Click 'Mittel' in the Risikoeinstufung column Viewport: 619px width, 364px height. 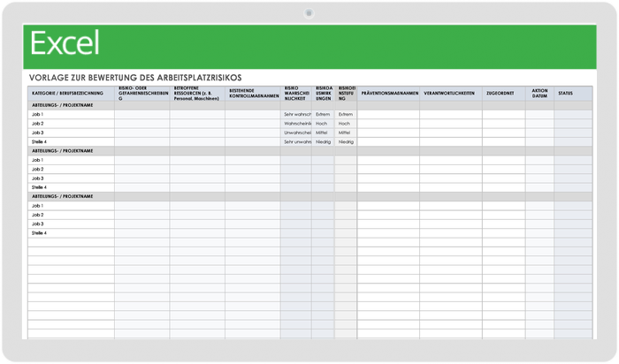pos(346,133)
